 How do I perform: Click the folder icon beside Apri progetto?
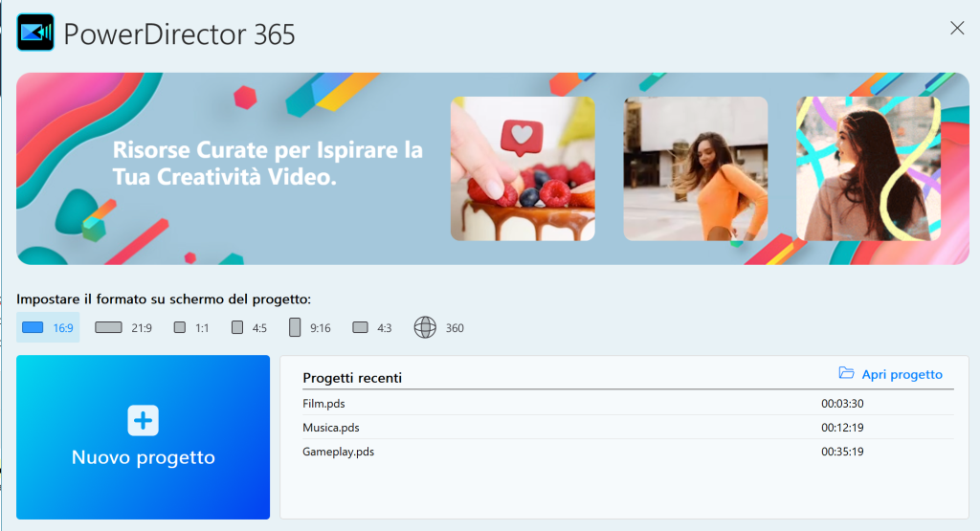click(x=846, y=374)
